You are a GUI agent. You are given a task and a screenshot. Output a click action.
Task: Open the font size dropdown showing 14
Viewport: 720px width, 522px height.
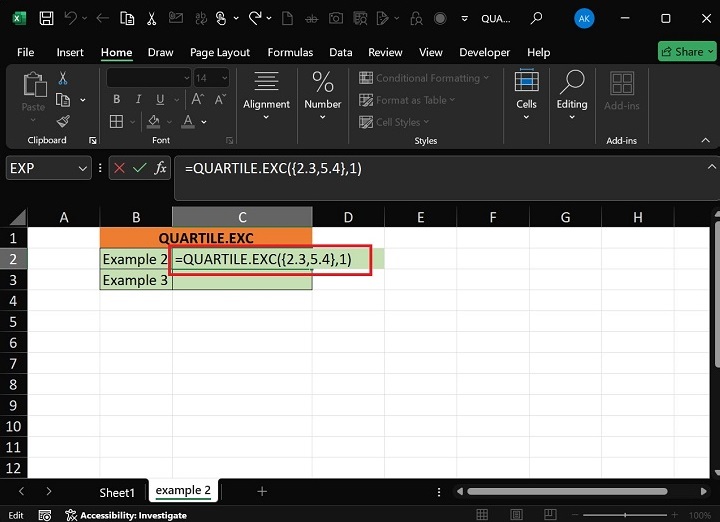coord(225,78)
